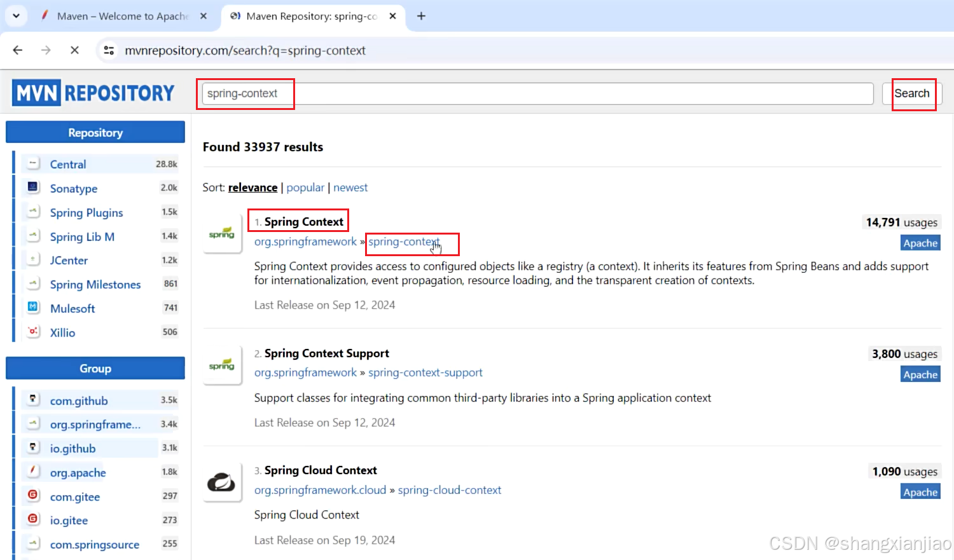The height and width of the screenshot is (560, 954).
Task: Open spring-cloud-context artifact link
Action: click(450, 490)
